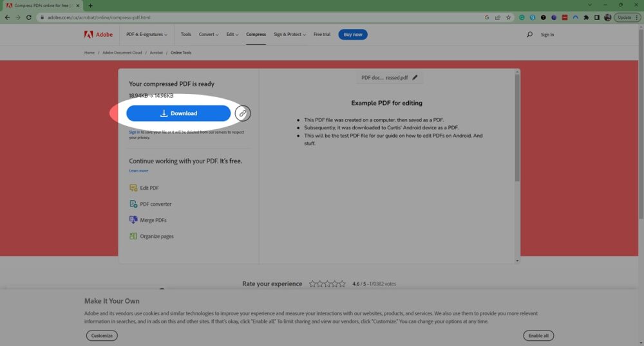The width and height of the screenshot is (644, 346).
Task: Click the Edit PDF icon
Action: (x=133, y=188)
